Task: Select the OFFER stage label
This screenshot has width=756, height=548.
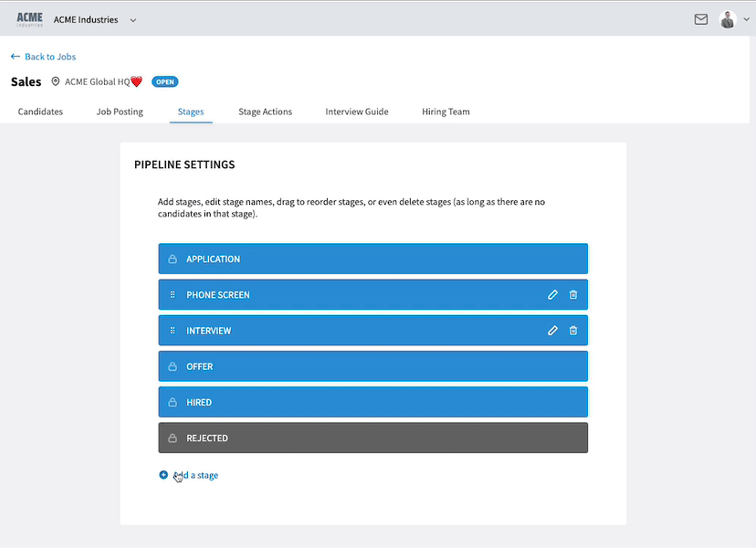Action: tap(200, 367)
